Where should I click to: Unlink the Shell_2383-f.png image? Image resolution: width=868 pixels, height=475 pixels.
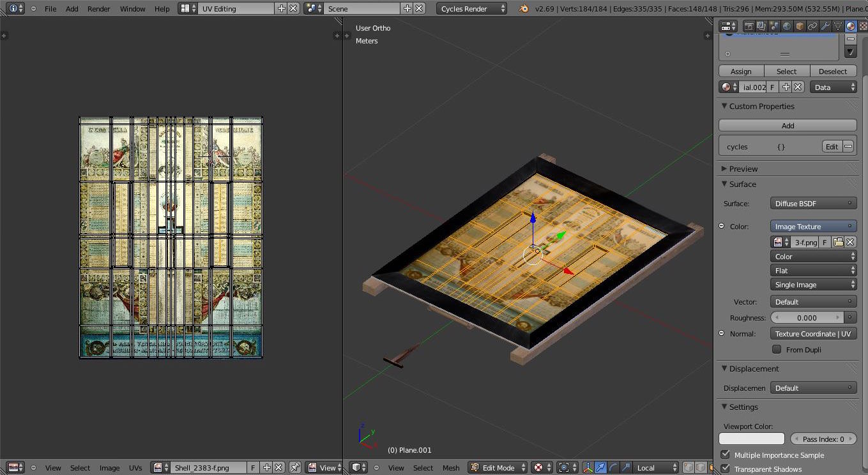(x=278, y=467)
